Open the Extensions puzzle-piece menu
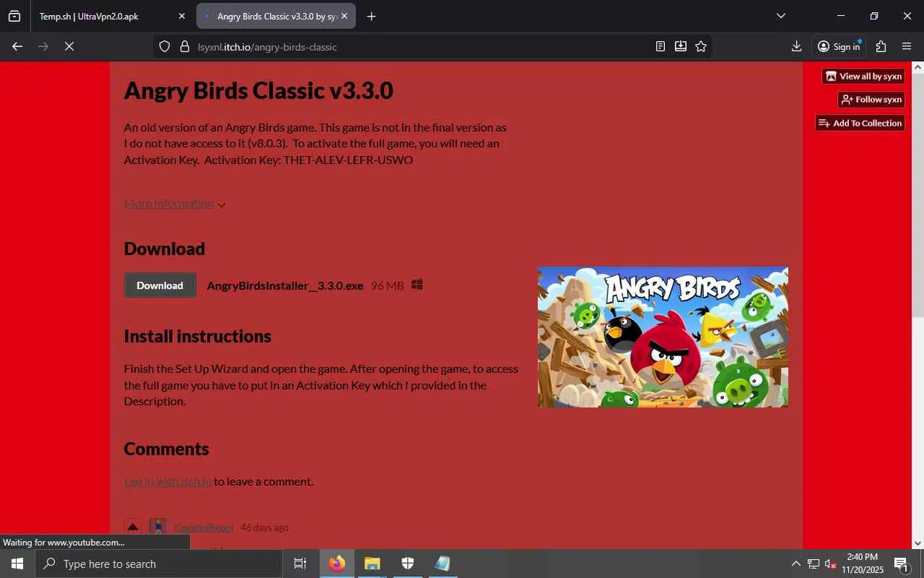Image resolution: width=924 pixels, height=578 pixels. (881, 46)
